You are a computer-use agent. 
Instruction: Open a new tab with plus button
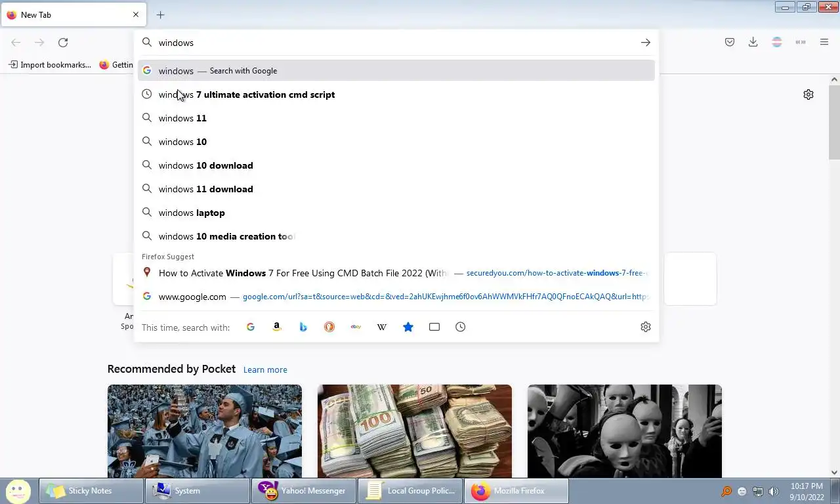pos(160,14)
